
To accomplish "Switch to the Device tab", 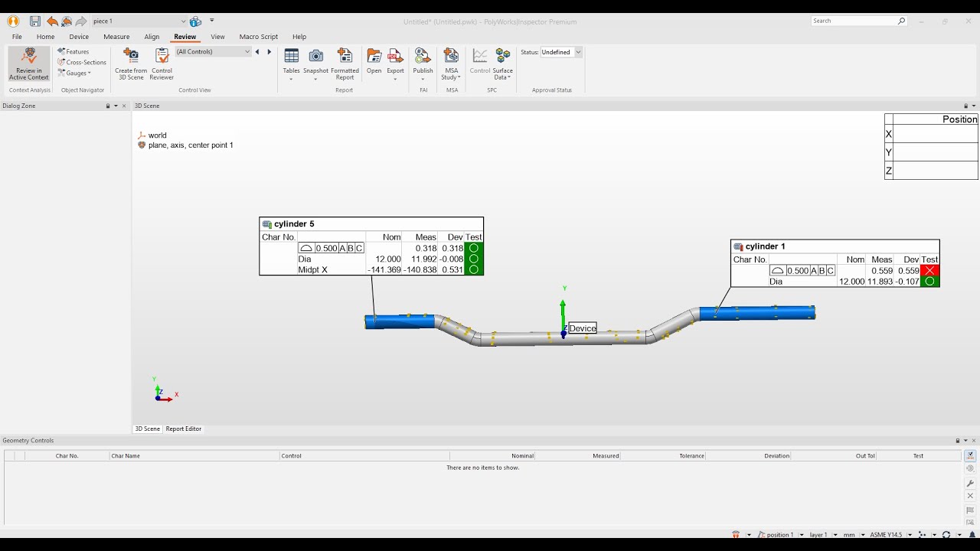I will click(79, 37).
